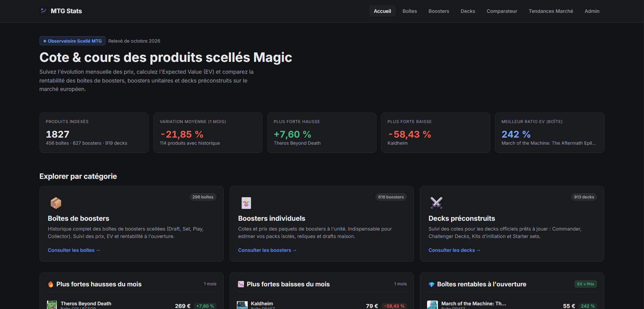Click the Kaldheim row title in baisses list

(262, 304)
